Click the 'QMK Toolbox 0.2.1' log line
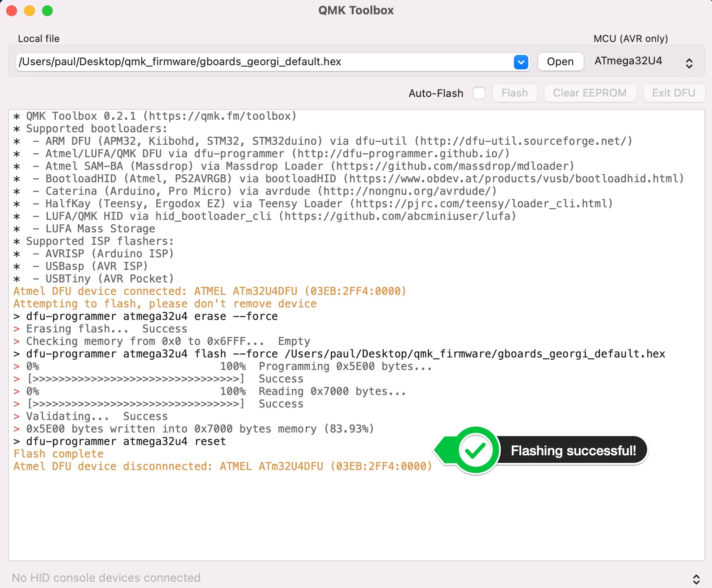The height and width of the screenshot is (588, 712). pyautogui.click(x=155, y=116)
